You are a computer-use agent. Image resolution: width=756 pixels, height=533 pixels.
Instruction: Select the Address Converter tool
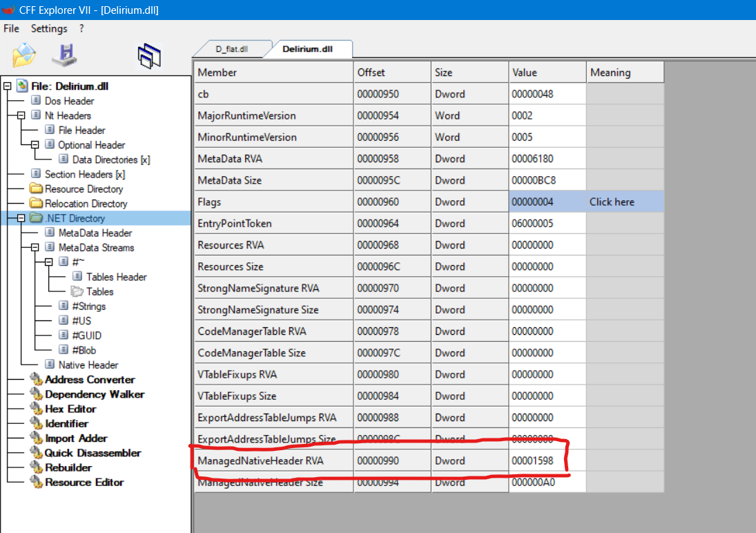(90, 380)
